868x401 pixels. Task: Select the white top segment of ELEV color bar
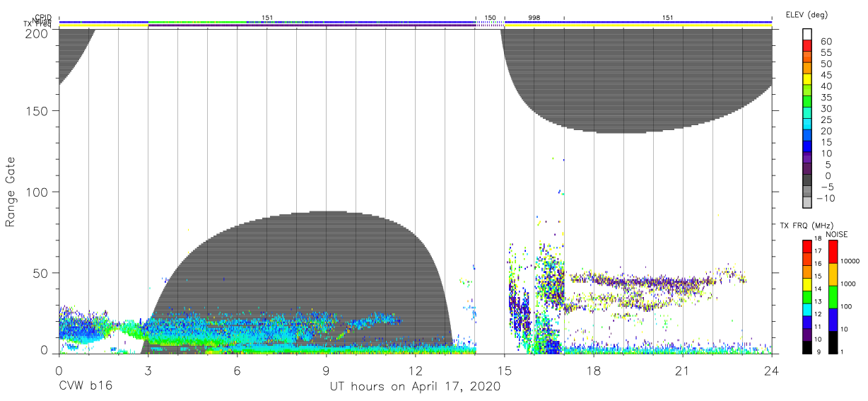pyautogui.click(x=807, y=33)
